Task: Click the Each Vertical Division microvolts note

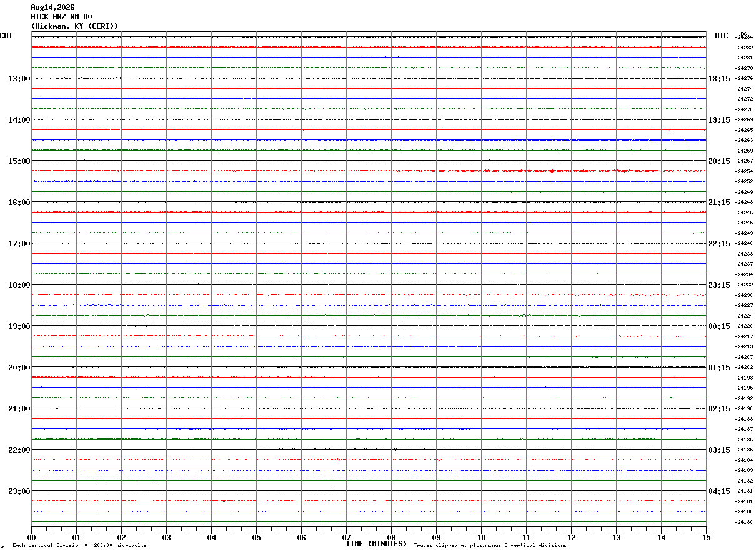Action: (79, 546)
